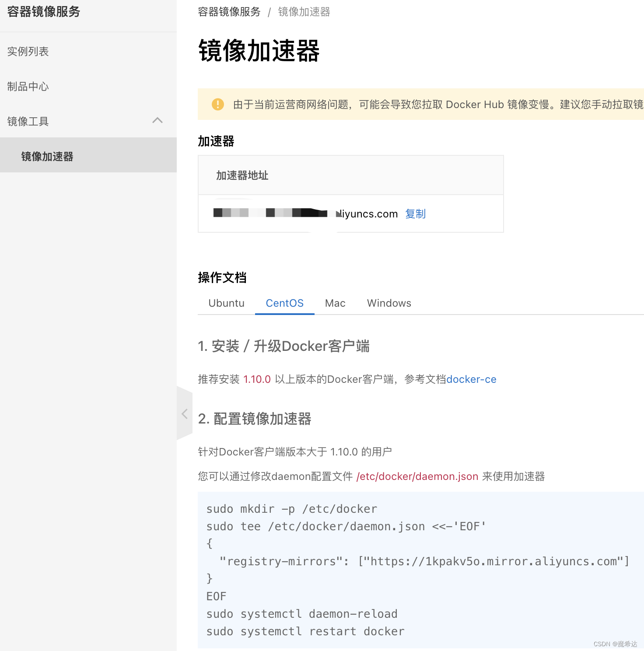Screen dimensions: 644x651
Task: Click the 加速器地址 header
Action: 242,175
